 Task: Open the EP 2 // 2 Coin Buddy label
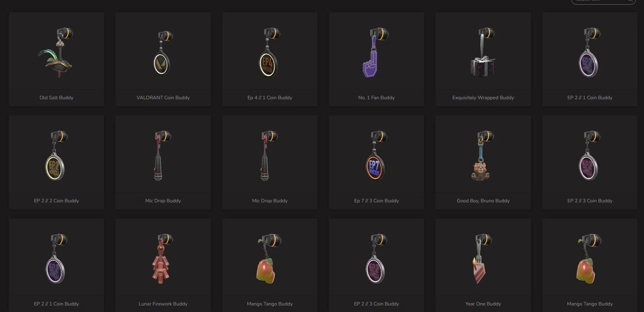(x=56, y=201)
